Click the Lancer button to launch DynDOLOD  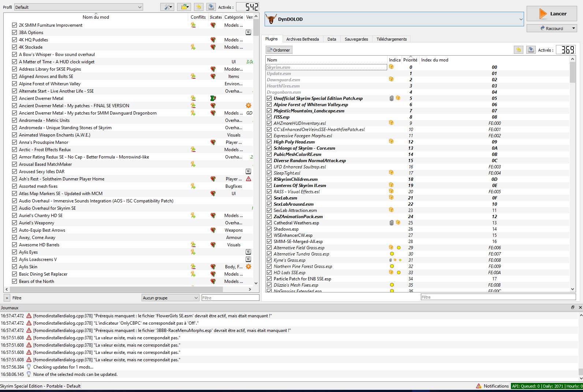(x=552, y=14)
